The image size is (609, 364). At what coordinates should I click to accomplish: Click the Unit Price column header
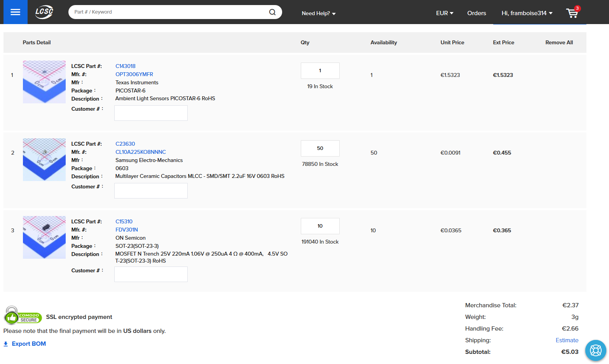point(452,42)
